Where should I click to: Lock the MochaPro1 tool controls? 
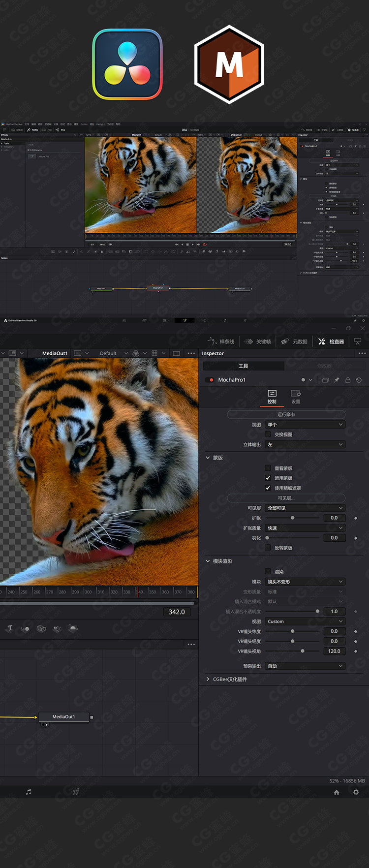coord(348,380)
